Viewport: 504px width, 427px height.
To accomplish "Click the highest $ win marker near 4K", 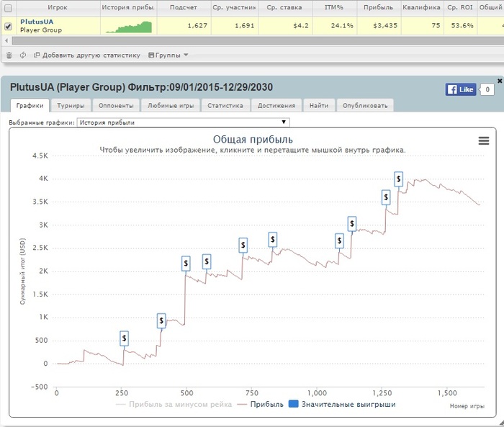I will 399,179.
